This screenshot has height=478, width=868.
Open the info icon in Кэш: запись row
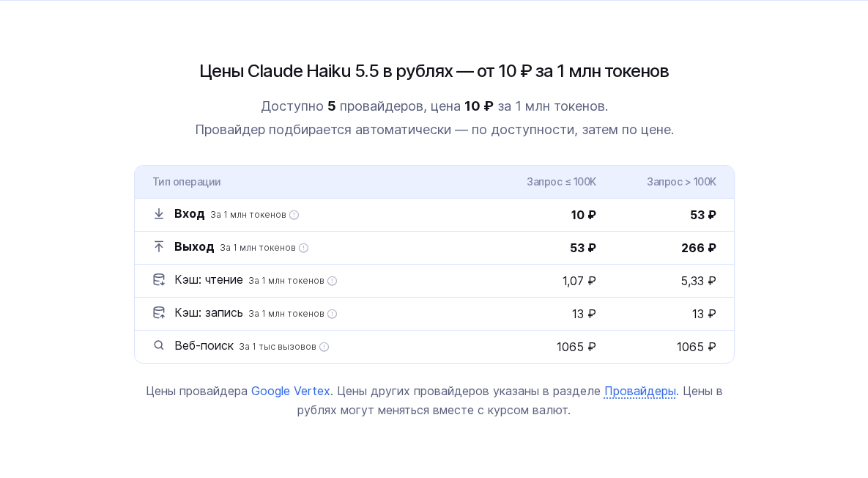coord(332,314)
